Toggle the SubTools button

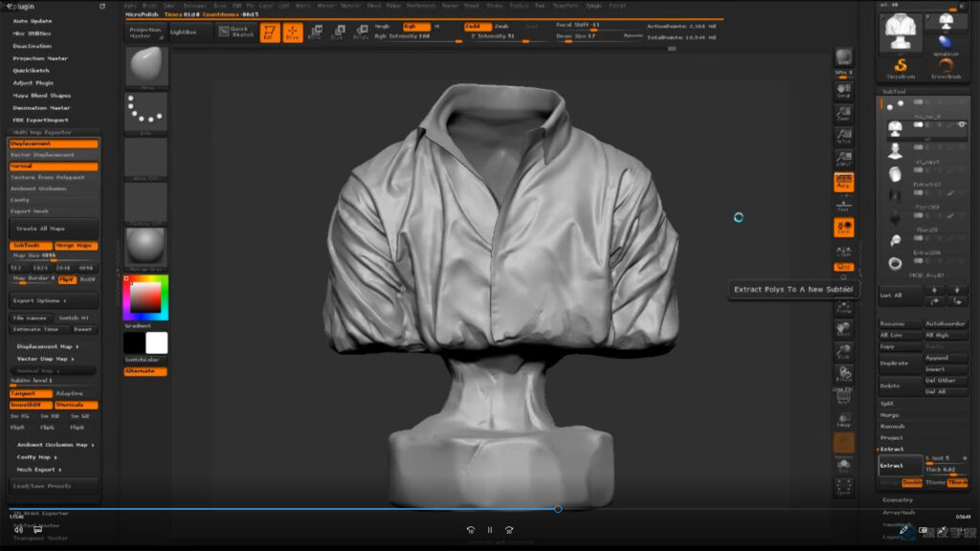pyautogui.click(x=31, y=246)
